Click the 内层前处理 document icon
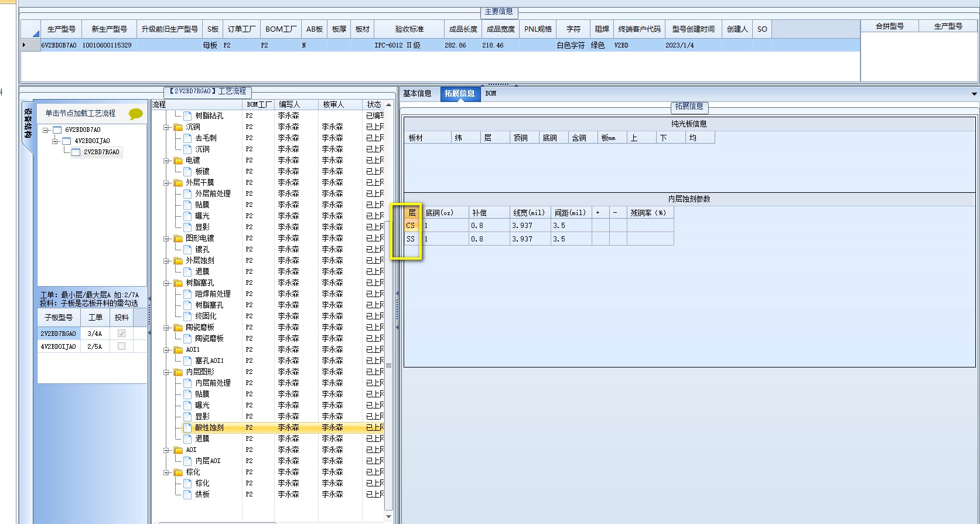The width and height of the screenshot is (980, 524). click(187, 383)
